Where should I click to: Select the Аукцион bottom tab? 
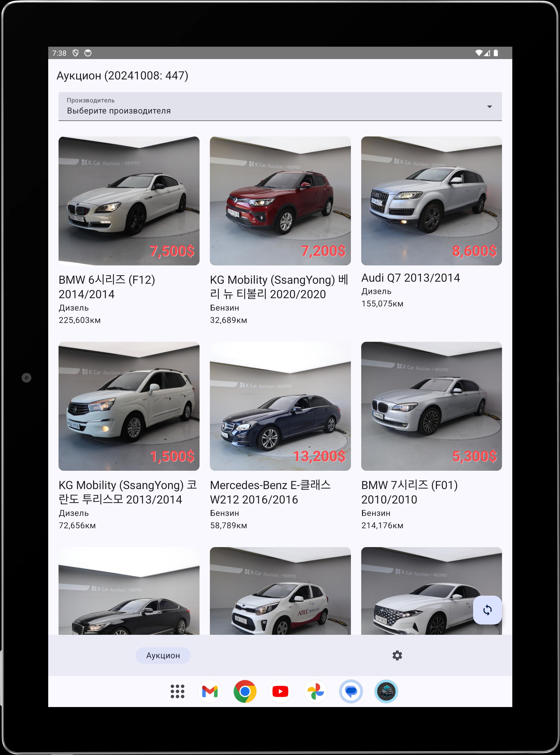coord(163,655)
